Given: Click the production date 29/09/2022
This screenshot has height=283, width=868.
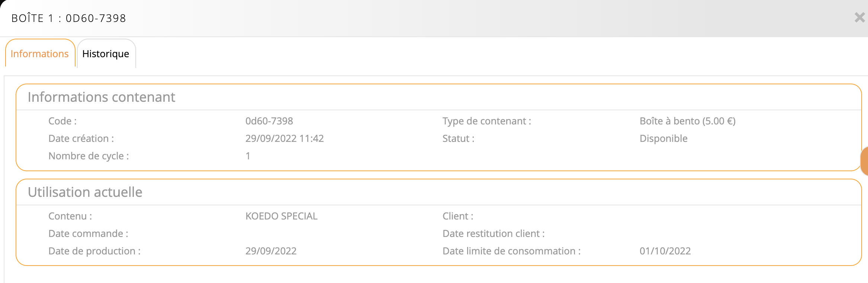Looking at the screenshot, I should [271, 251].
